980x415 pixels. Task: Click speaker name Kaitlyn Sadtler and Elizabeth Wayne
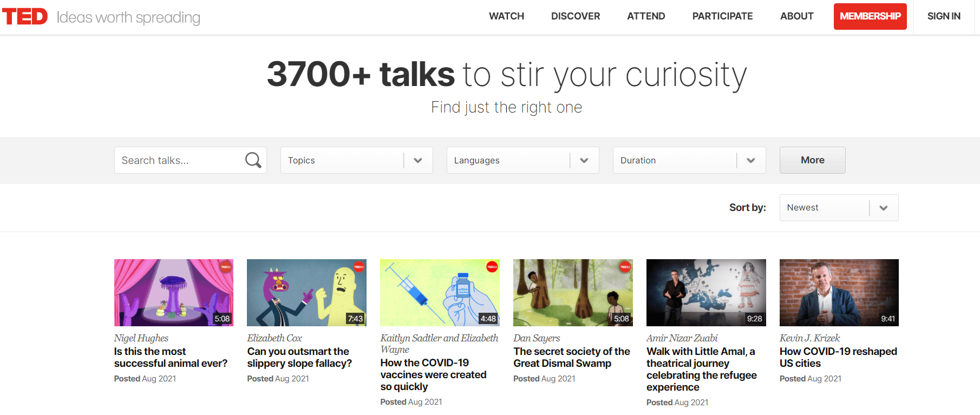[439, 344]
